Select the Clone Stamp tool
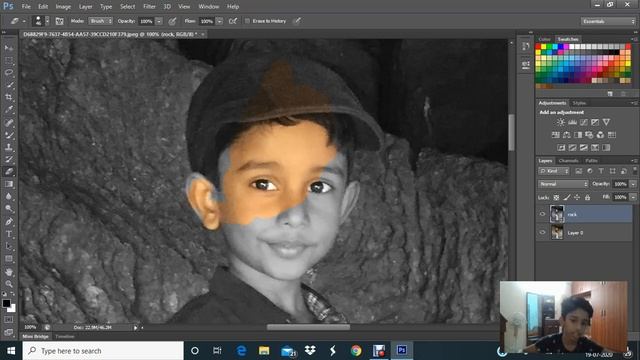Viewport: 640px width, 360px height. (9, 147)
